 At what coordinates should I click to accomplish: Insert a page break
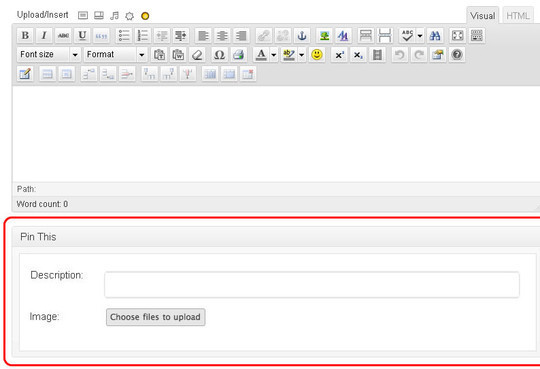tap(384, 35)
